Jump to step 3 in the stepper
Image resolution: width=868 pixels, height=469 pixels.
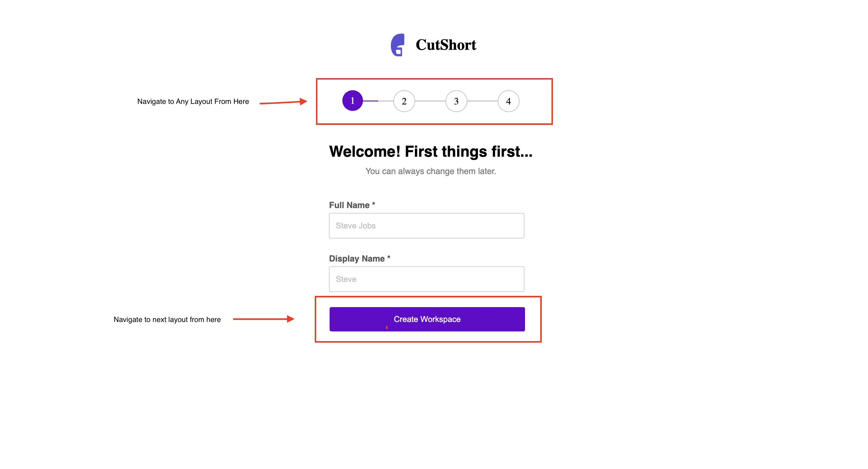tap(456, 101)
